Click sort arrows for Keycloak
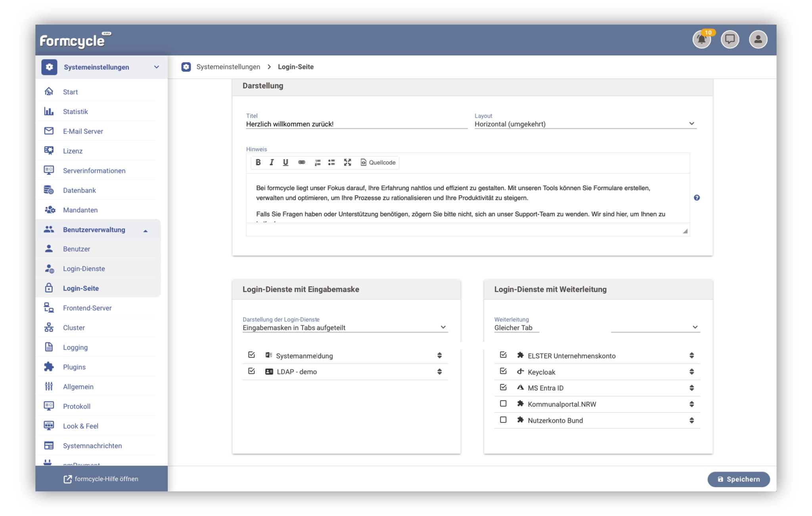The image size is (812, 516). point(691,372)
